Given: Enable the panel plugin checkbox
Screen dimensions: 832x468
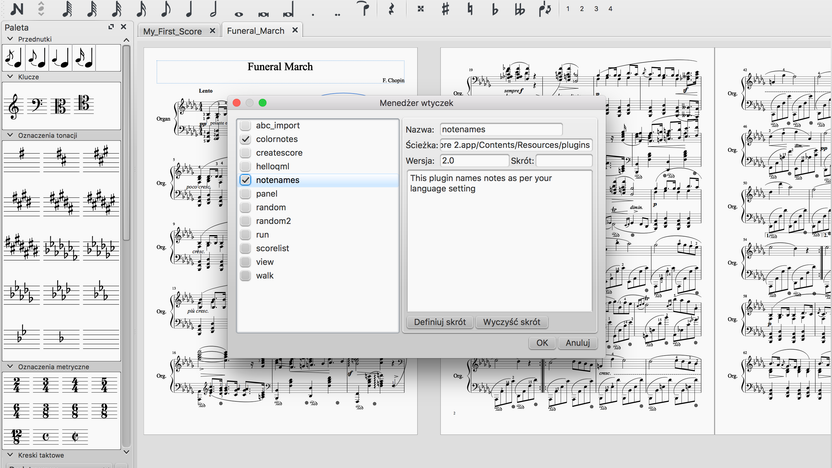Looking at the screenshot, I should coord(245,194).
